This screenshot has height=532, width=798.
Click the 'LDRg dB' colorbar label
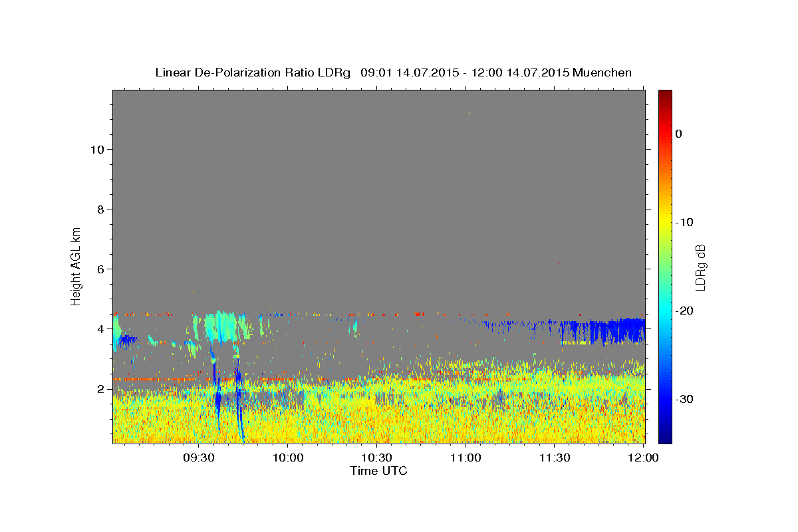click(700, 267)
